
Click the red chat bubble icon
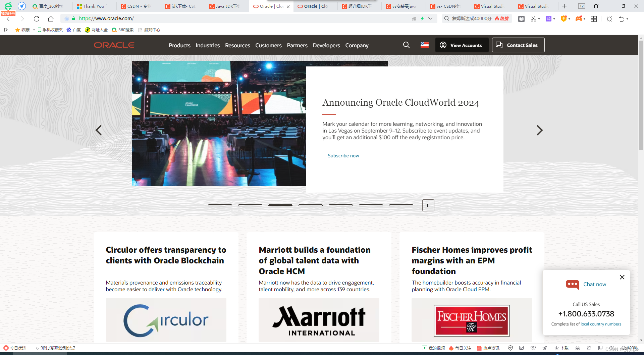pos(572,284)
